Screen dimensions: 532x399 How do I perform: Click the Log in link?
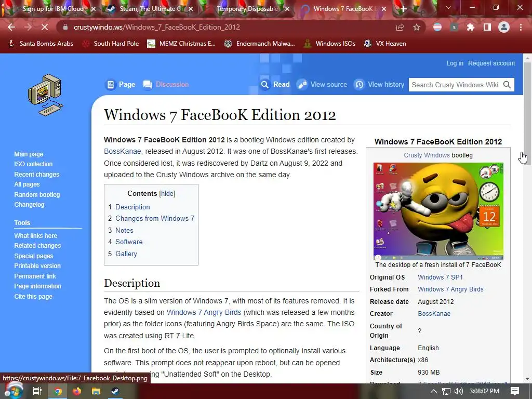pos(455,63)
